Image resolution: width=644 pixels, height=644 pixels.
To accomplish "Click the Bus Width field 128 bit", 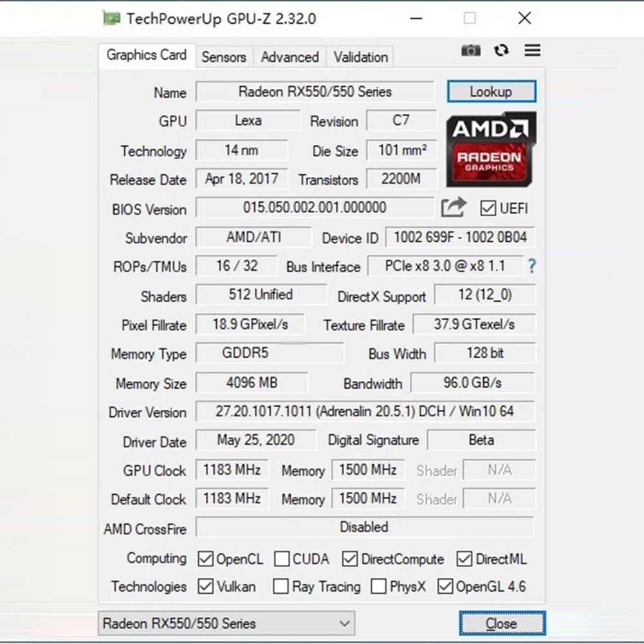I will coord(484,353).
